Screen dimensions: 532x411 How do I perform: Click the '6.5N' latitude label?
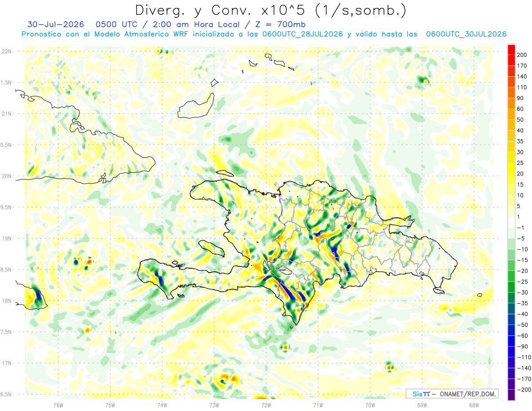(x=6, y=395)
